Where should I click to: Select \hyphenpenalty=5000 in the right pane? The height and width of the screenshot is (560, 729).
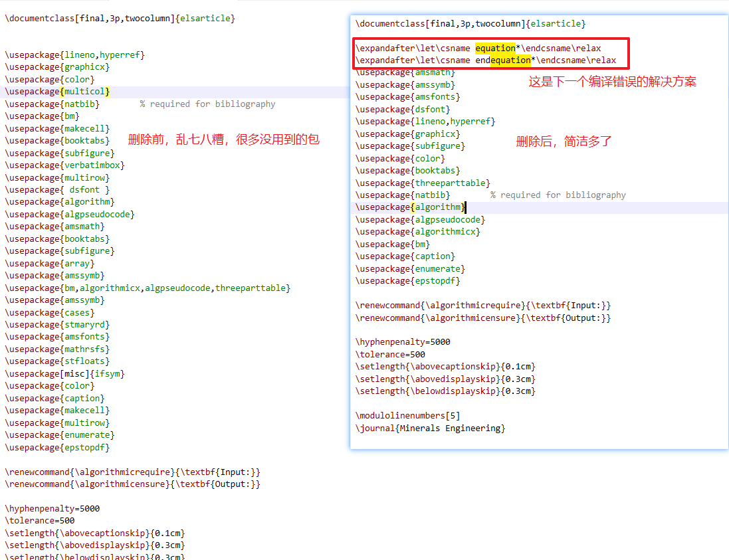(403, 342)
